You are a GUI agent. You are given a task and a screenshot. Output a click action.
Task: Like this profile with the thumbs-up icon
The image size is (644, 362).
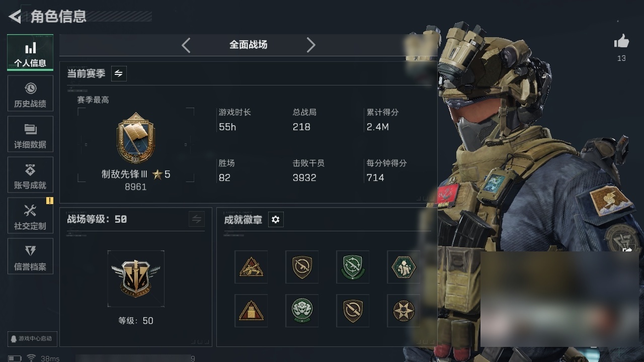tap(621, 42)
